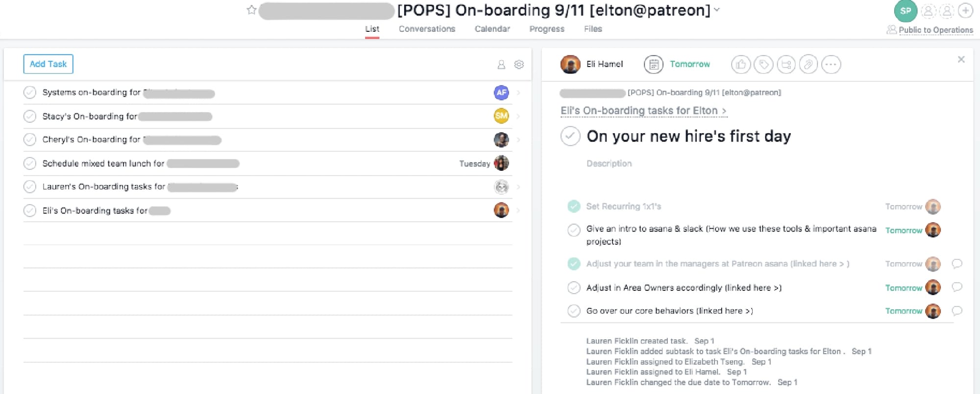Check off 'Schedule mixed team lunch' task
Viewport: 980px width, 394px height.
pyautogui.click(x=30, y=163)
